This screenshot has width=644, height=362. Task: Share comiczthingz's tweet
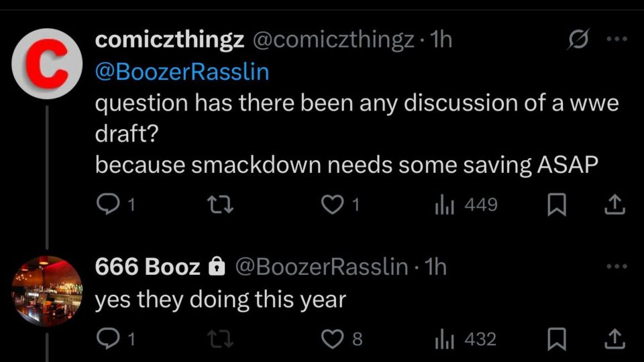tap(614, 204)
